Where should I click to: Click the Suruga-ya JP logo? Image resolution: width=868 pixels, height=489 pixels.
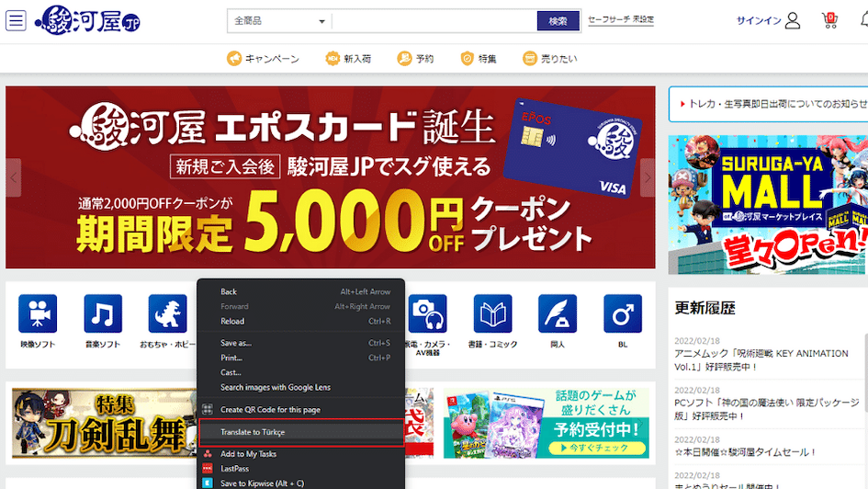coord(87,21)
